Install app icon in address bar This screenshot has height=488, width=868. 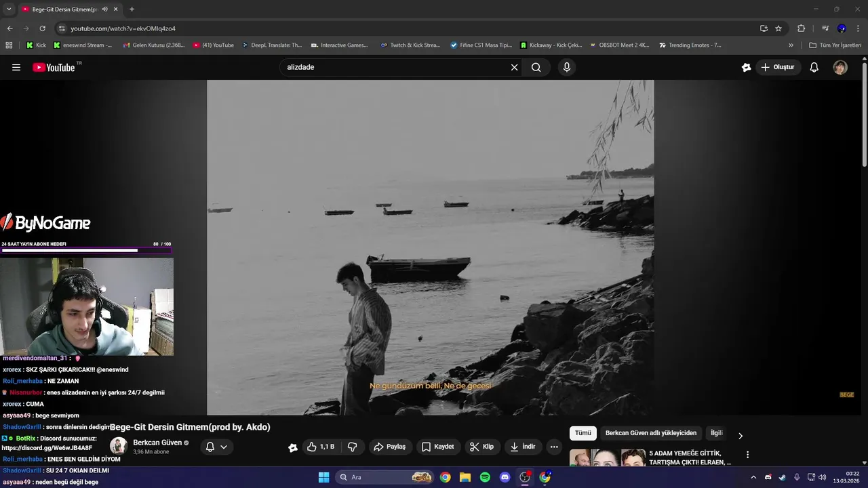[764, 28]
